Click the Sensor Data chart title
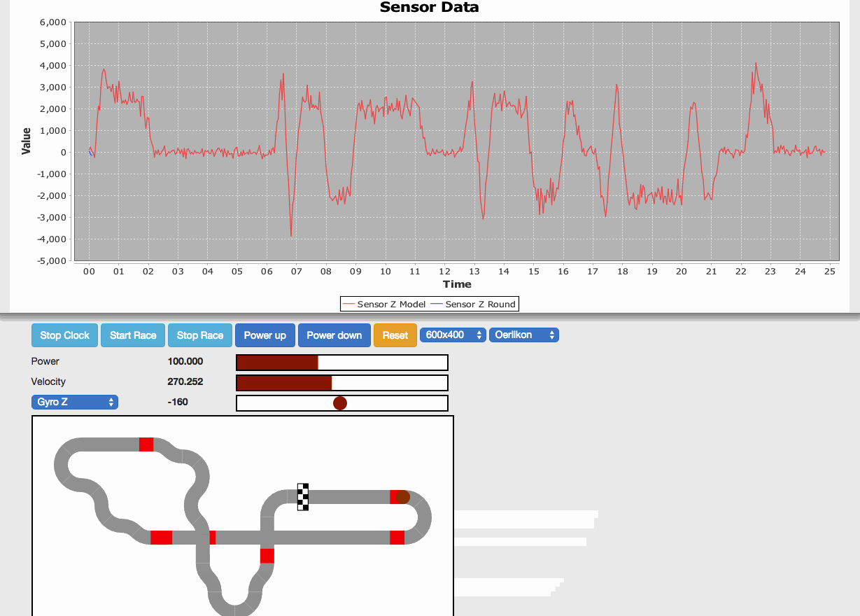Image resolution: width=860 pixels, height=616 pixels. coord(429,8)
